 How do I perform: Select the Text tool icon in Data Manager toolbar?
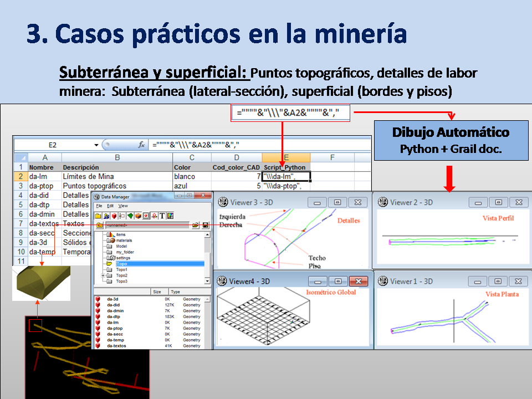[x=162, y=215]
